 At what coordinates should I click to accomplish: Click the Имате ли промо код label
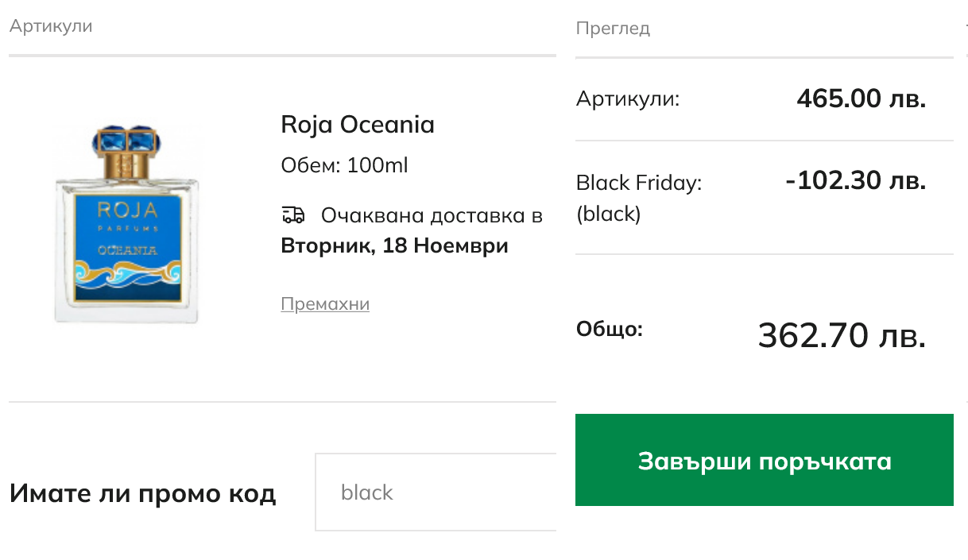click(143, 493)
